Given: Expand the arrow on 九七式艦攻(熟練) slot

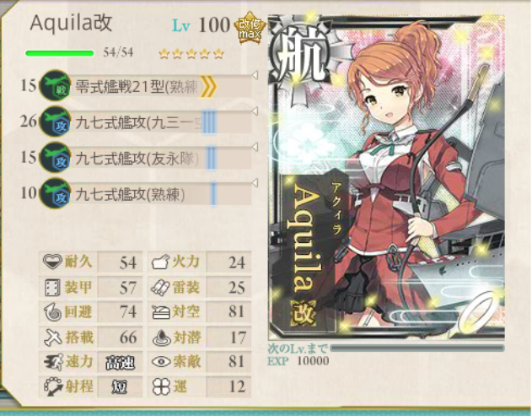Looking at the screenshot, I should (255, 183).
